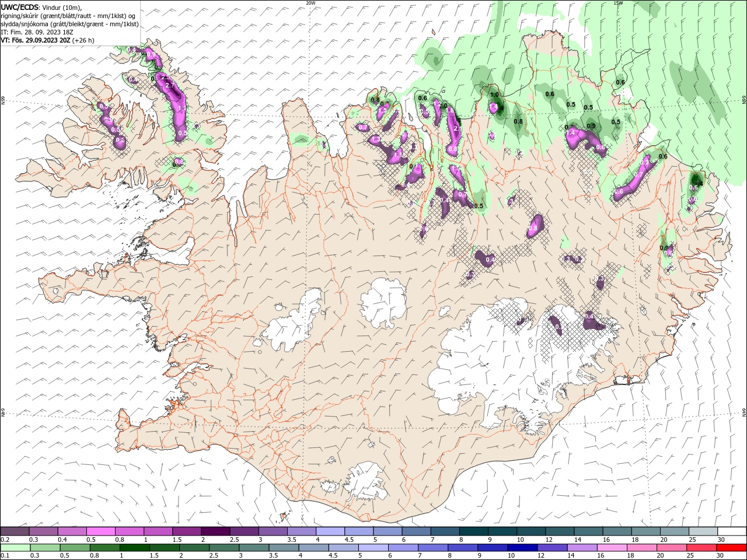Viewport: 747px width, 560px height.
Task: Click the dark purple 2 snow scale swatch
Action: point(215,531)
